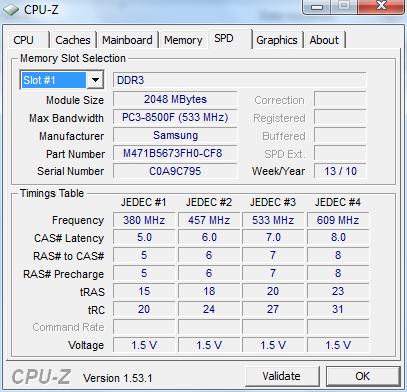The width and height of the screenshot is (407, 392).
Task: Open the Mainboard tab
Action: 127,40
